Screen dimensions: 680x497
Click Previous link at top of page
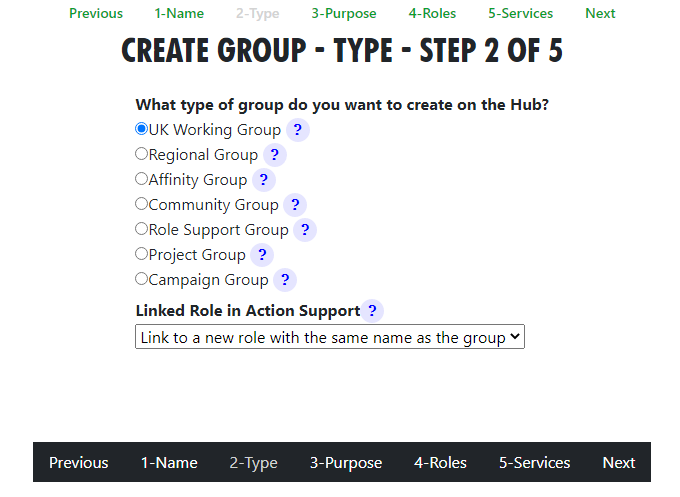96,13
